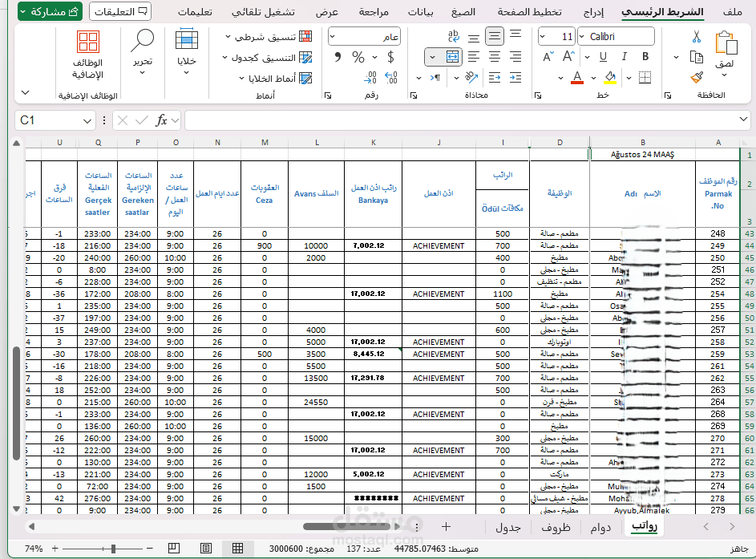Open أنماط الخلايا cell styles
The image size is (756, 559).
tap(276, 78)
